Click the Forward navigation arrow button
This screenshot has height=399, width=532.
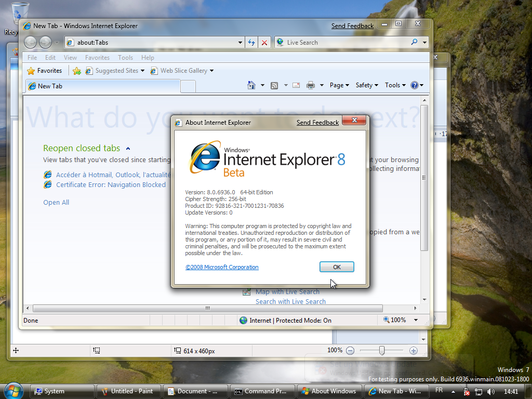click(45, 43)
